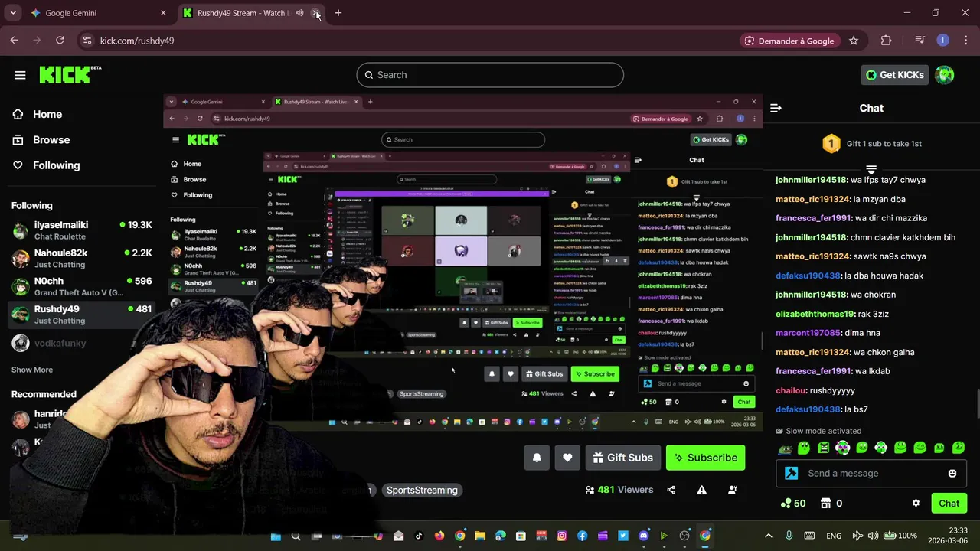Open N0chh channel in Following
Screen dimensions: 980x551
pos(81,286)
